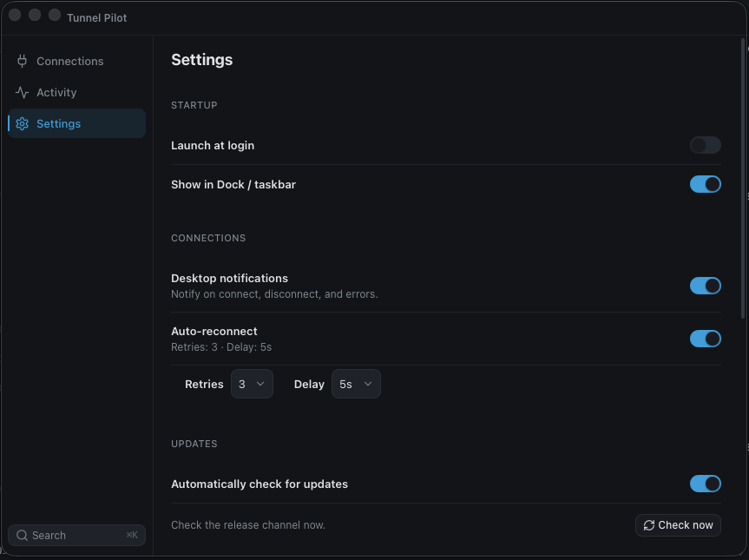Toggle the Auto-reconnect switch off
This screenshot has width=749, height=560.
[x=705, y=339]
